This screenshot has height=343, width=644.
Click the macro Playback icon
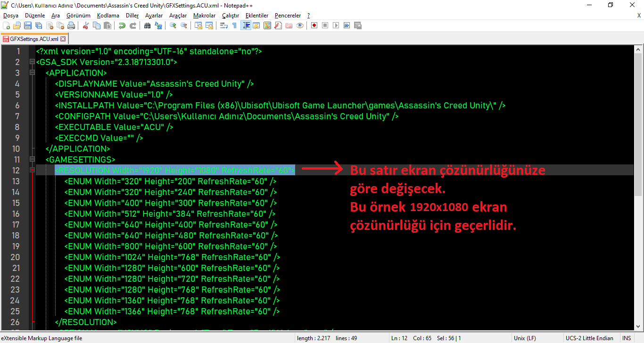tap(336, 25)
